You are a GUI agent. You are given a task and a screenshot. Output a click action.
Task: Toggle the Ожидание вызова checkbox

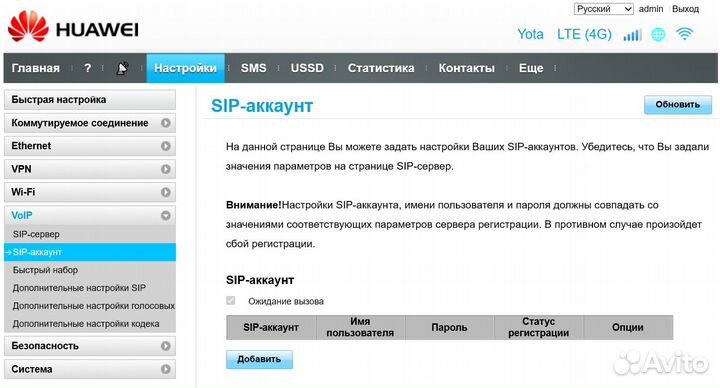pyautogui.click(x=231, y=301)
